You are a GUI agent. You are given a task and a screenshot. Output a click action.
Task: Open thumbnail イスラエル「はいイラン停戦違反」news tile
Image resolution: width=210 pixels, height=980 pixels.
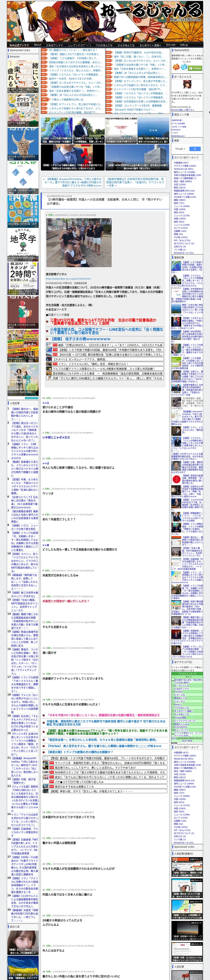[88, 131]
